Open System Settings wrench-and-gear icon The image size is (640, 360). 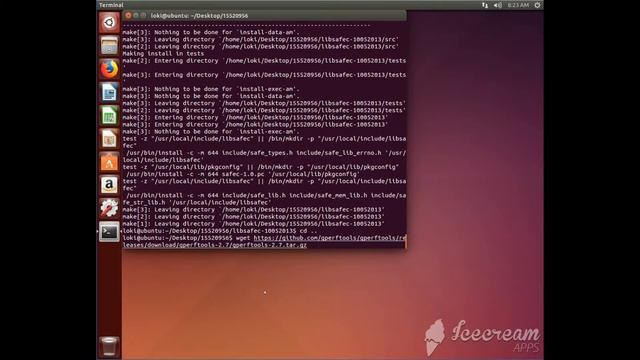(x=109, y=209)
